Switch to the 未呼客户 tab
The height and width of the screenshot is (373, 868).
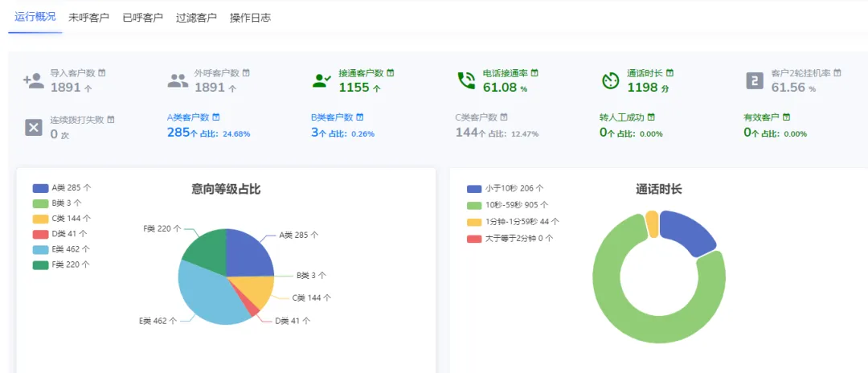pos(88,18)
